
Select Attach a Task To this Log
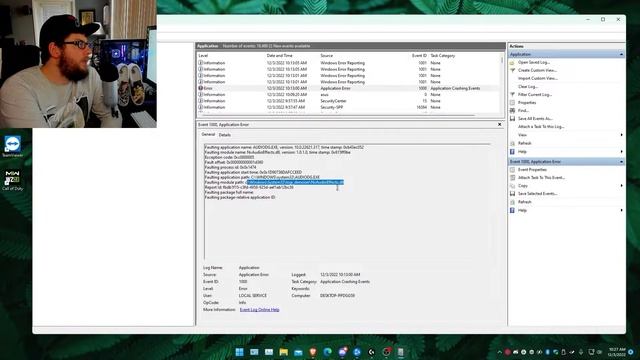click(541, 127)
